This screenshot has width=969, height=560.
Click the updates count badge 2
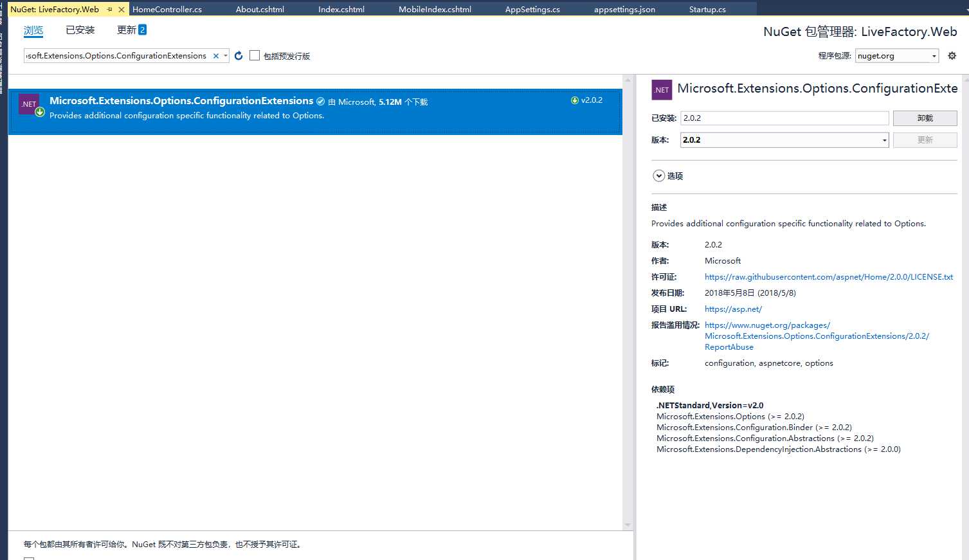click(142, 30)
